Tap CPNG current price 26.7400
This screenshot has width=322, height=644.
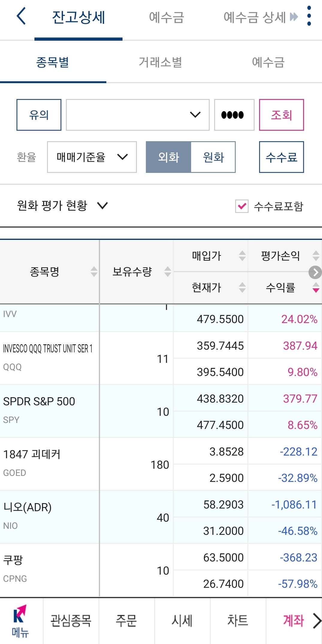[223, 584]
